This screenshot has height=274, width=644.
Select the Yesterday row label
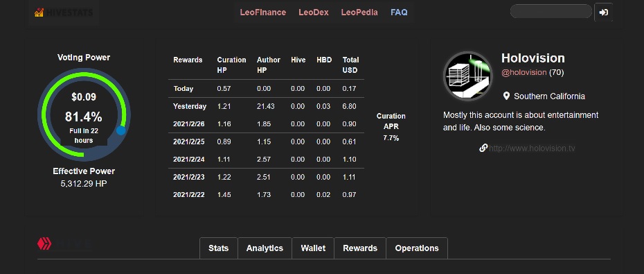pos(189,106)
